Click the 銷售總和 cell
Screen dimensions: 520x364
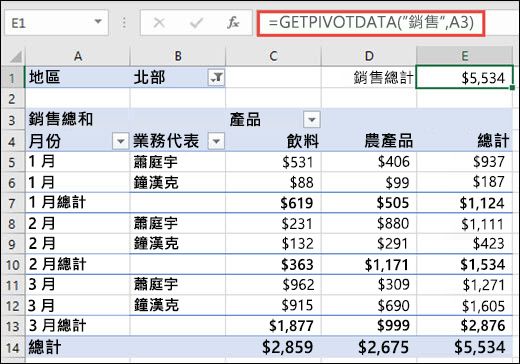tap(78, 119)
